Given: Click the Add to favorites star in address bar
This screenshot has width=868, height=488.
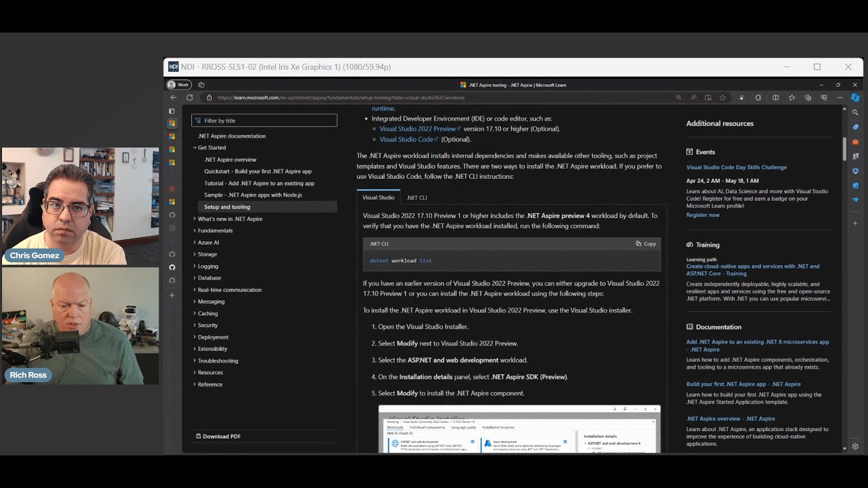Looking at the screenshot, I should 722,98.
